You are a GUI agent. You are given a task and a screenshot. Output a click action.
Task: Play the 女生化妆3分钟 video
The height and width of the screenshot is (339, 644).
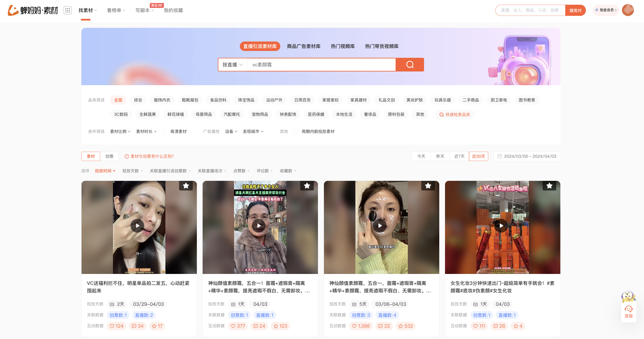click(501, 226)
